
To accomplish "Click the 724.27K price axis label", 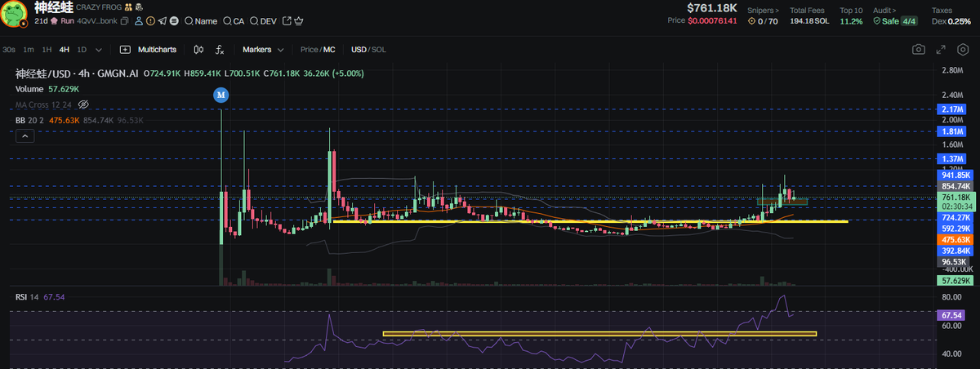I will click(953, 218).
